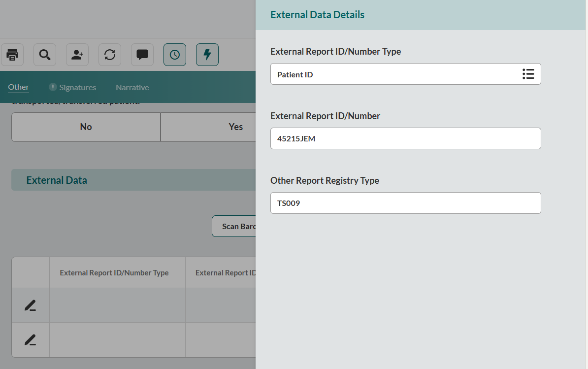Edit the first External Data table row
This screenshot has width=588, height=369.
coord(30,305)
